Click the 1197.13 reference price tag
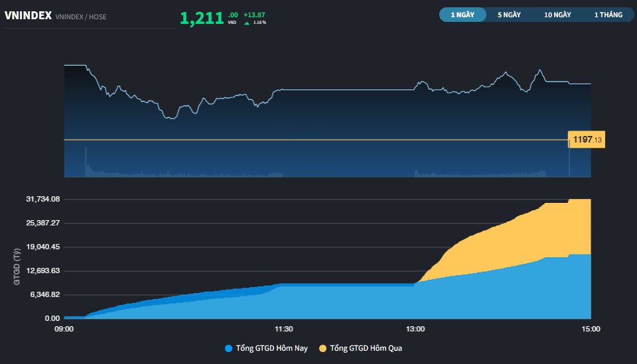This screenshot has width=637, height=364. point(587,140)
